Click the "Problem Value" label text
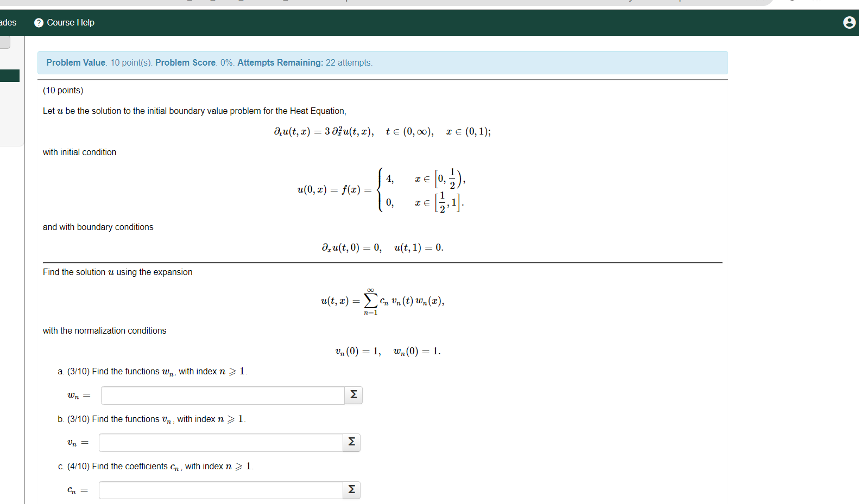Image resolution: width=859 pixels, height=504 pixels. pos(76,62)
